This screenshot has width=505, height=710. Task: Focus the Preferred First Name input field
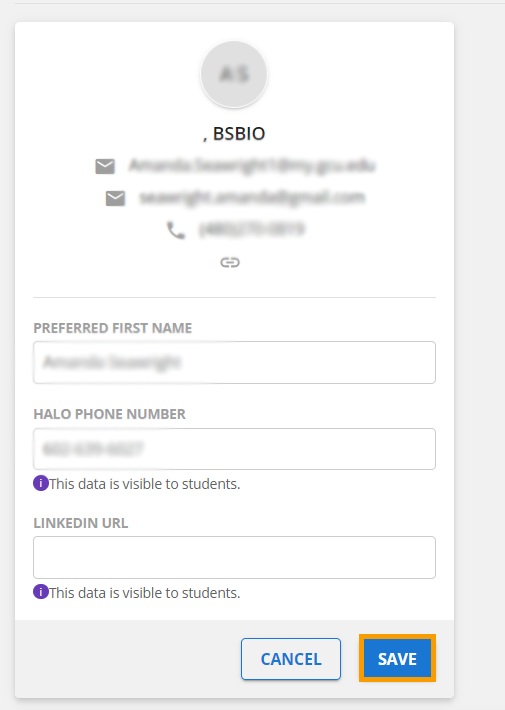(234, 362)
